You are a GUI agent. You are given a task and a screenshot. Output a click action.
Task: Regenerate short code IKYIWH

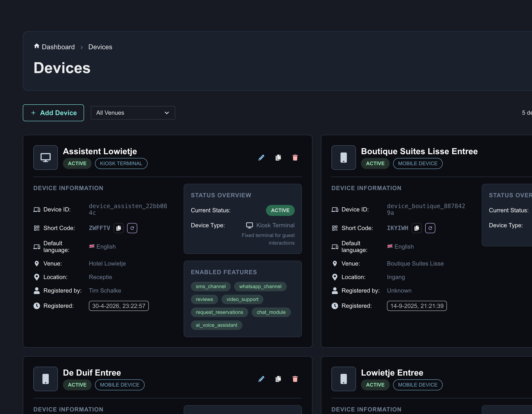[430, 228]
